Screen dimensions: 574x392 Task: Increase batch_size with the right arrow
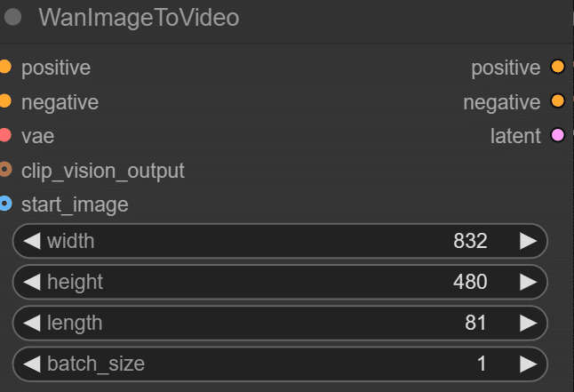coord(528,364)
